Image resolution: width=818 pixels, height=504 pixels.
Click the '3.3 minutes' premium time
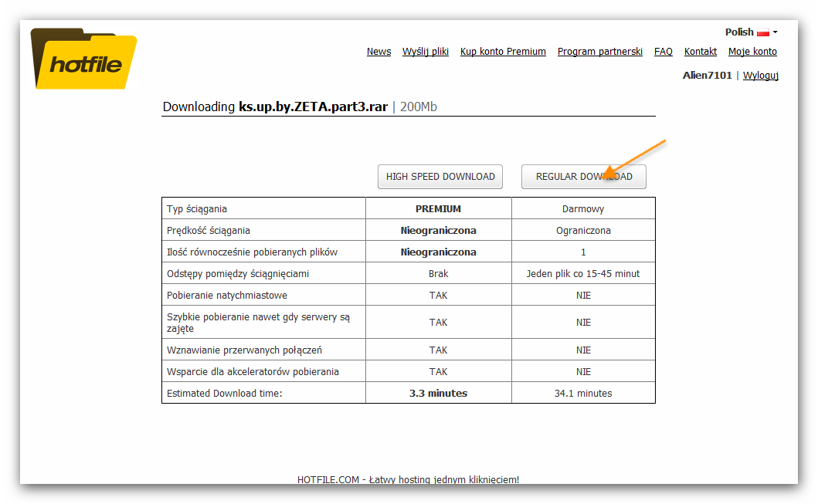click(x=438, y=394)
